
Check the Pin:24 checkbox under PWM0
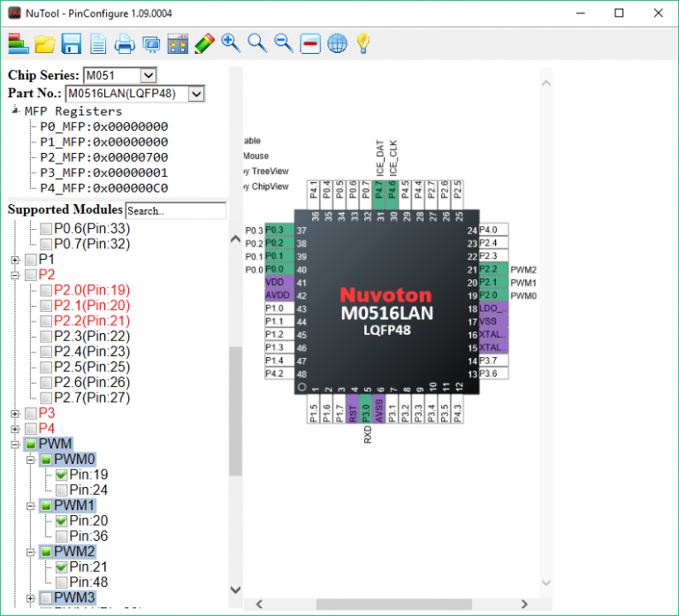(62, 490)
